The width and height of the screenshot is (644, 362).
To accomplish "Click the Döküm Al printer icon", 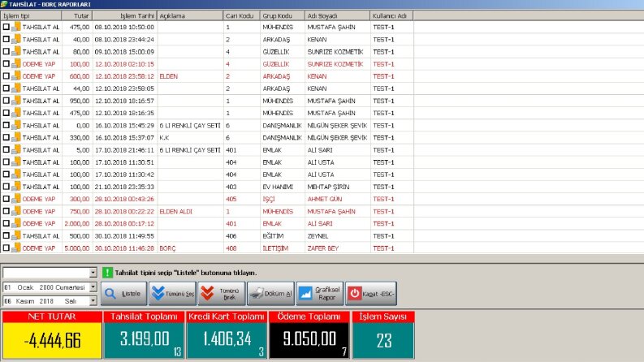I will click(257, 294).
